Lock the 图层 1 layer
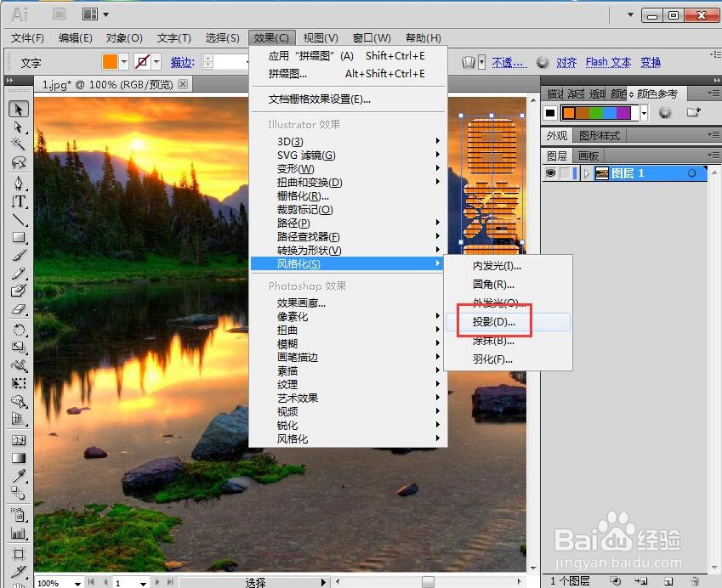This screenshot has width=722, height=588. tap(566, 172)
